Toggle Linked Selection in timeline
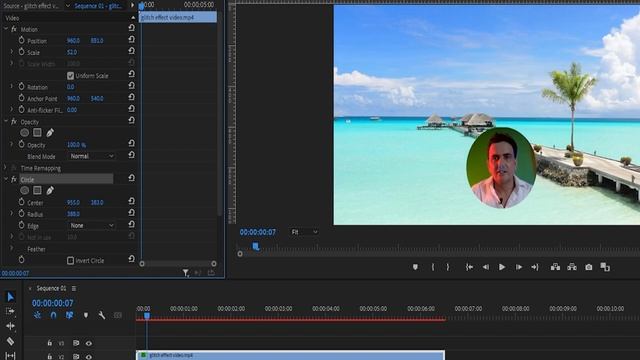The image size is (640, 360). click(x=69, y=315)
